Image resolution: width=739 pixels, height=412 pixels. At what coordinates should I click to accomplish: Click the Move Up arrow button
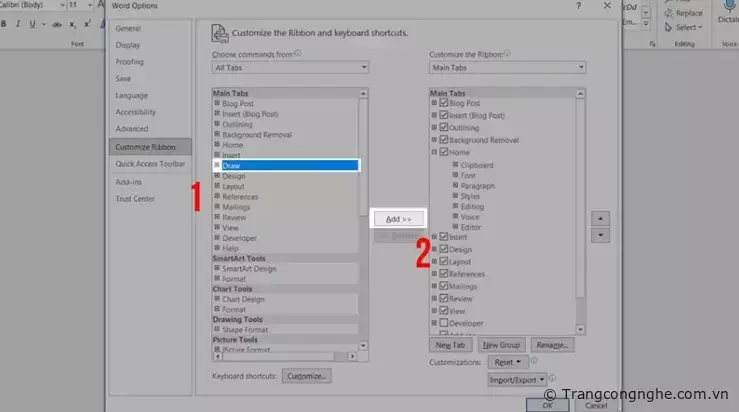[x=600, y=217]
